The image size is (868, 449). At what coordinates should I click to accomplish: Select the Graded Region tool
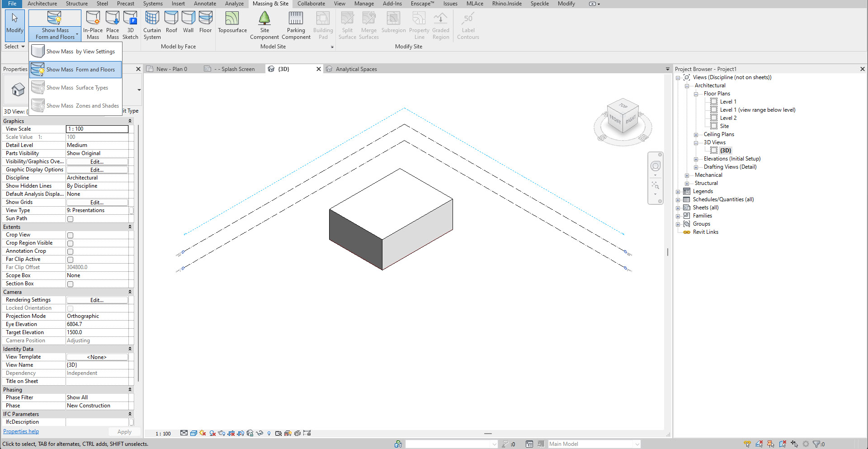[x=440, y=23]
